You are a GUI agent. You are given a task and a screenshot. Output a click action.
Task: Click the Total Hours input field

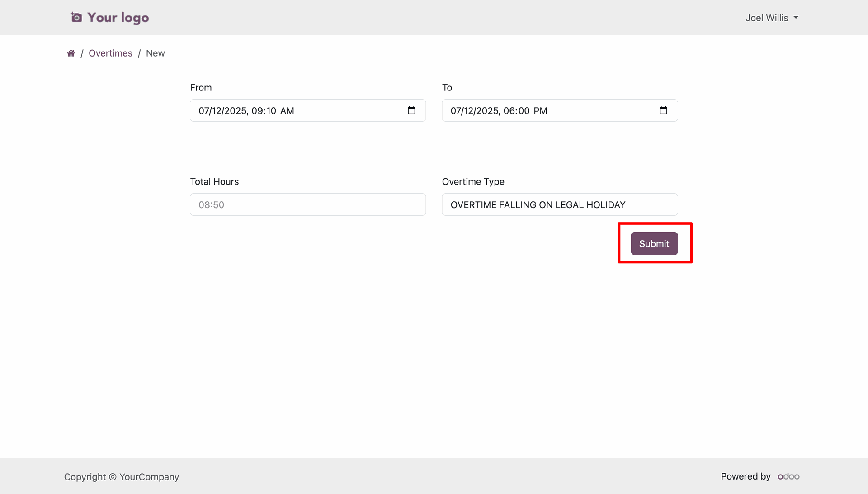click(x=307, y=204)
